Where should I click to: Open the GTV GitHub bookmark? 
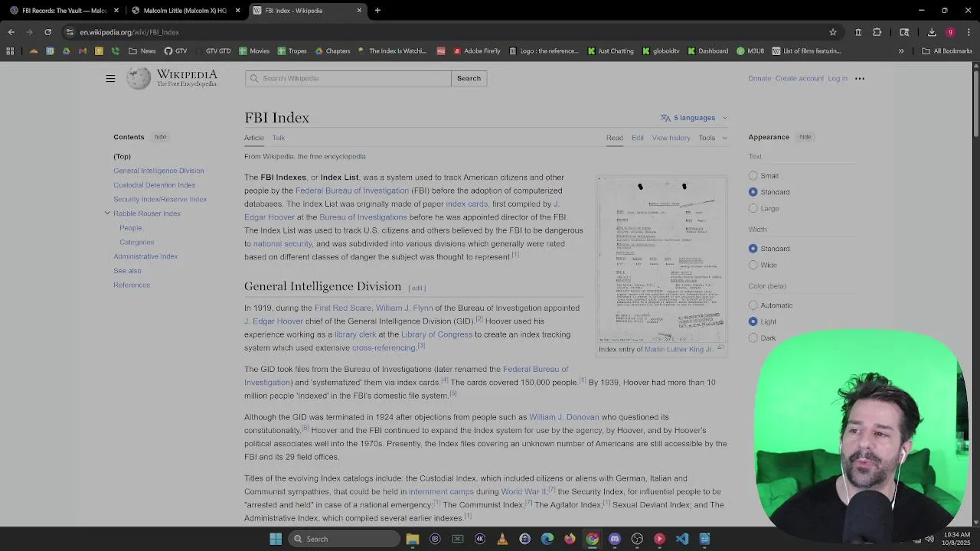point(175,51)
